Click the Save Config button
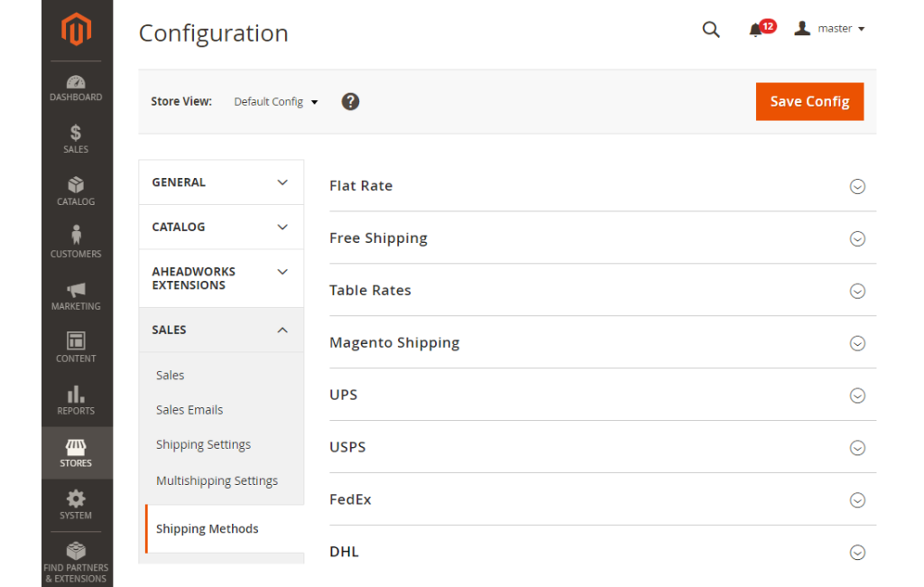The image size is (924, 587). (x=809, y=101)
